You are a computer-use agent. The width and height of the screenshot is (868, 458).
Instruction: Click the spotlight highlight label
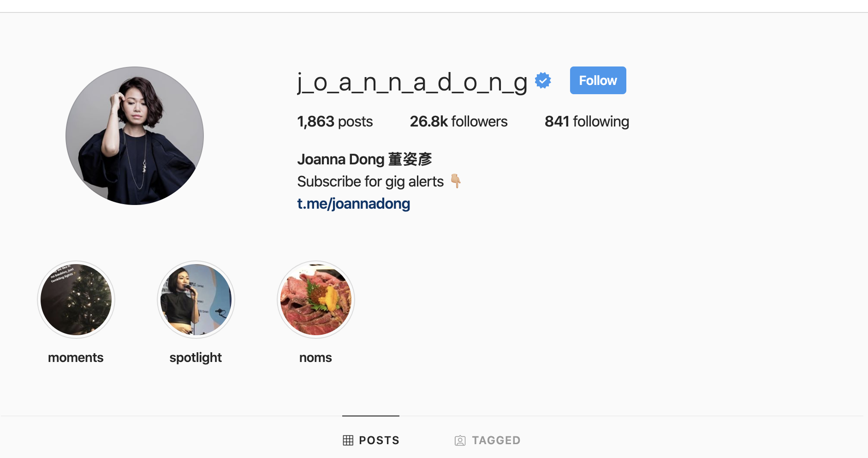click(x=196, y=358)
